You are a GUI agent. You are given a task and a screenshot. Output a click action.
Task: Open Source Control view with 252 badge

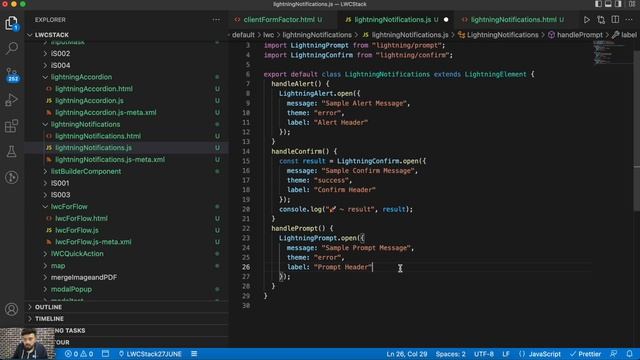(12, 74)
